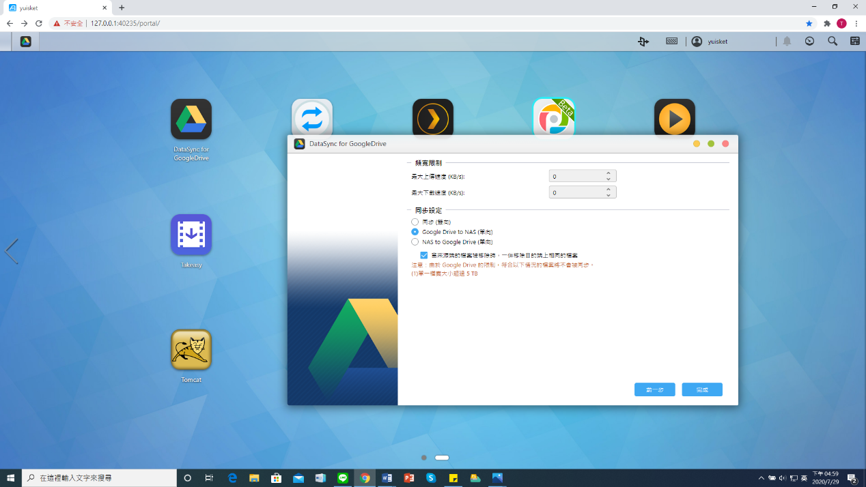The image size is (866, 487).
Task: Reload the browser page
Action: tap(39, 23)
